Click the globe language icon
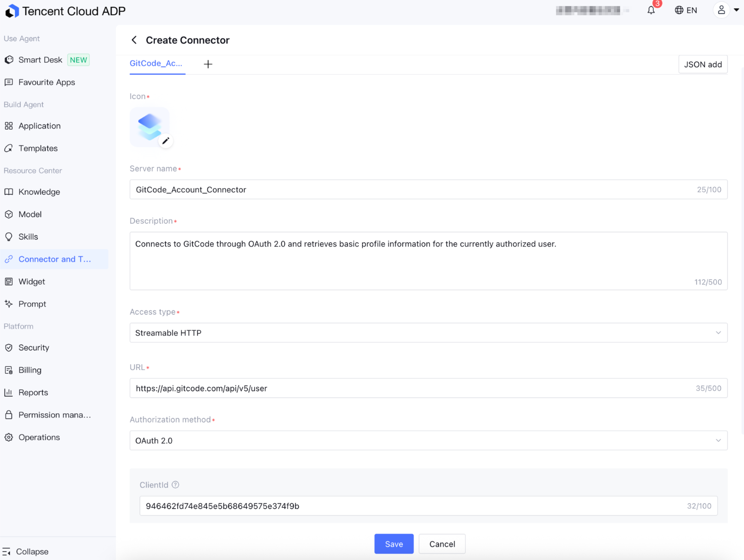 679,10
